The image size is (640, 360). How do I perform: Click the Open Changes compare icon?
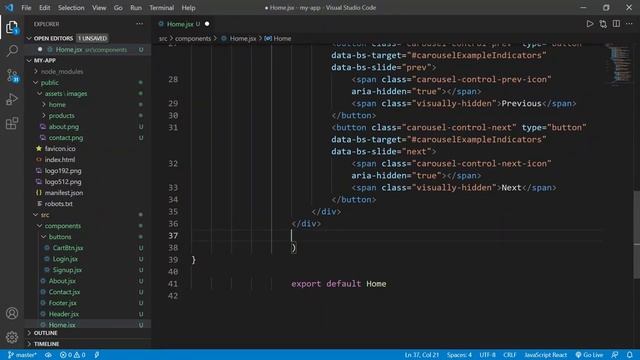tap(603, 24)
